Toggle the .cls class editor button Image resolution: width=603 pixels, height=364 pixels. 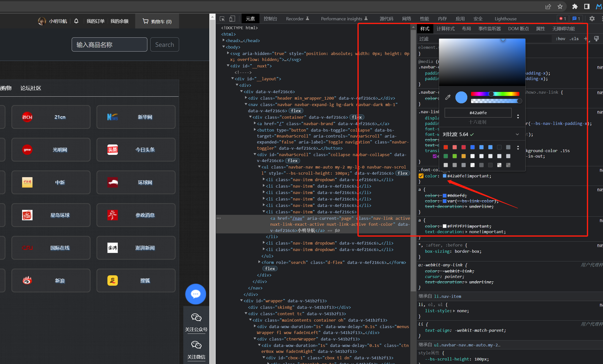pos(574,39)
